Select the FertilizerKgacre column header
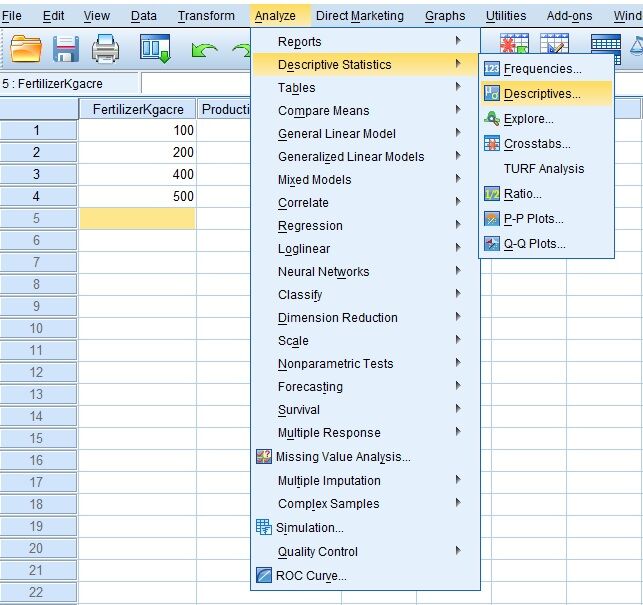This screenshot has width=643, height=605. 138,109
